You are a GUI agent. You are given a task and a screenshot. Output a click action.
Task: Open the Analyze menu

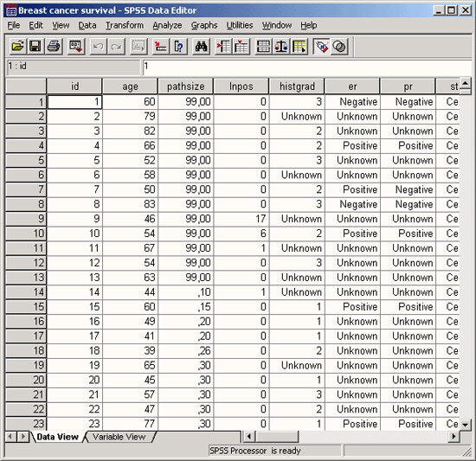pyautogui.click(x=167, y=25)
